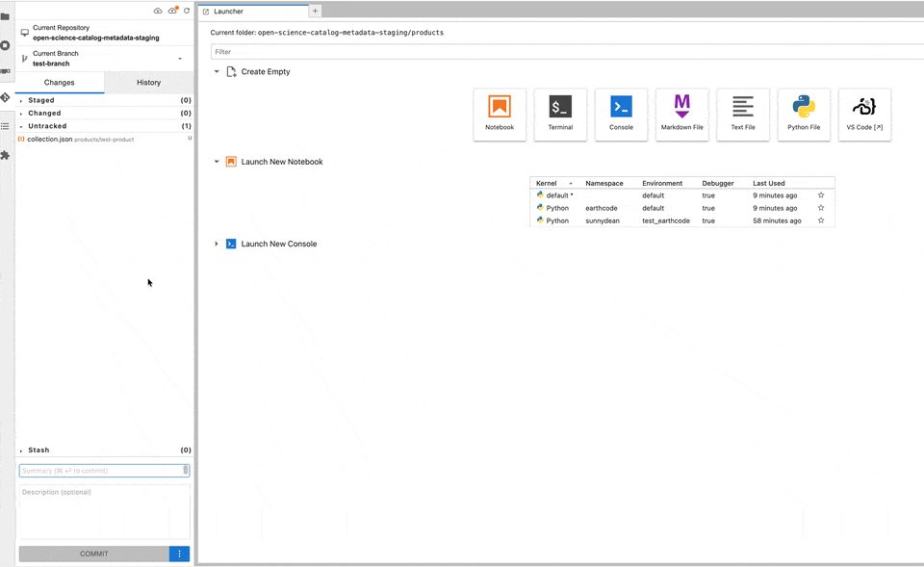The image size is (924, 567).
Task: Open the Git sidebar panel icon
Action: pos(6,98)
